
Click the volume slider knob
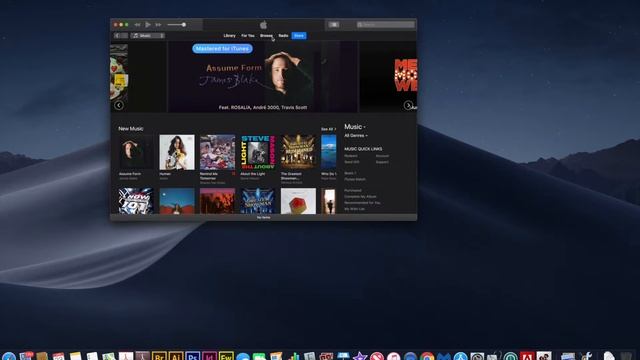tap(184, 25)
